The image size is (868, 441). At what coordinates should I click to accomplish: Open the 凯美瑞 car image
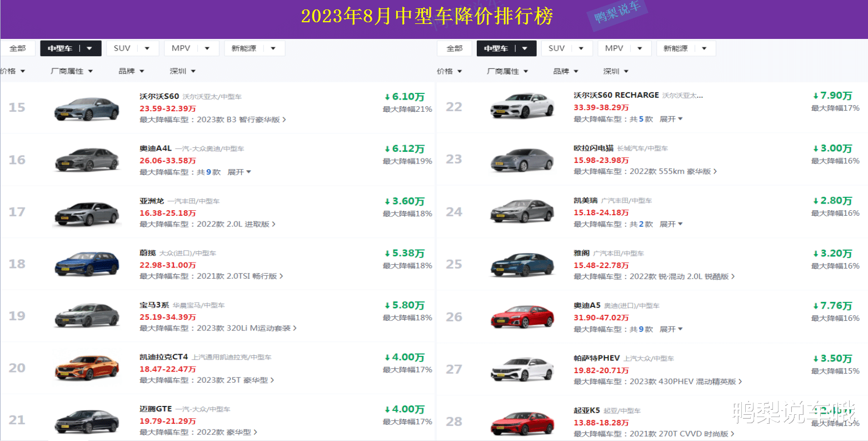[522, 211]
